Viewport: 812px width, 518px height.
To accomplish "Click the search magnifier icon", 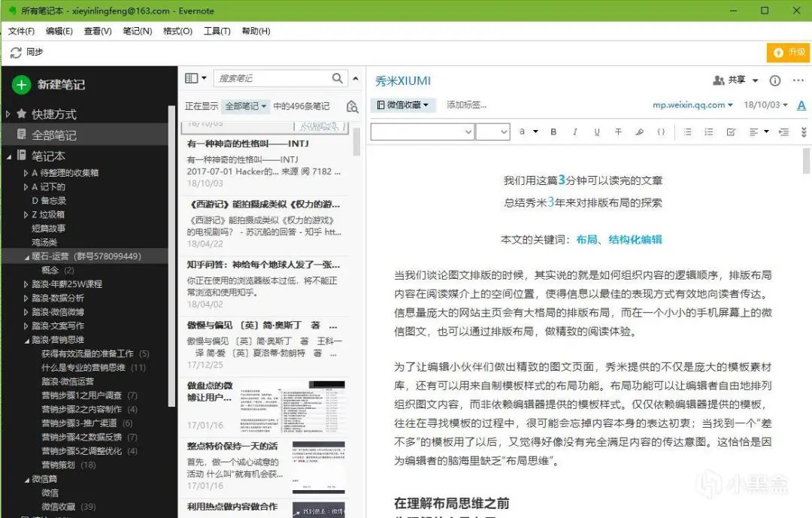I will tap(337, 78).
